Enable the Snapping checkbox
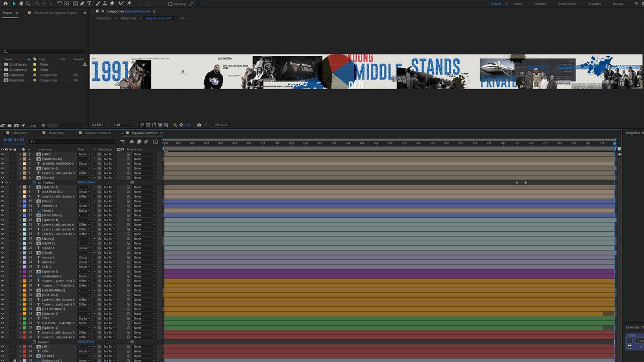644x362 pixels. (170, 4)
